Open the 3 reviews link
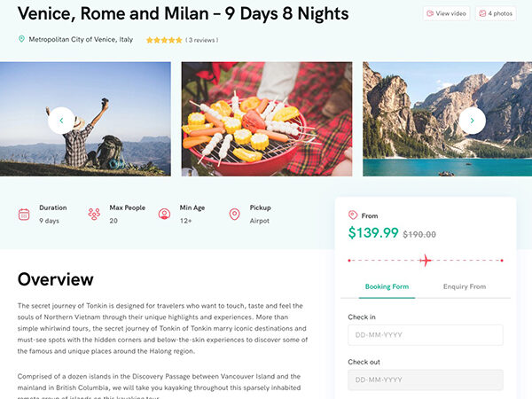This screenshot has height=399, width=532. tap(202, 40)
